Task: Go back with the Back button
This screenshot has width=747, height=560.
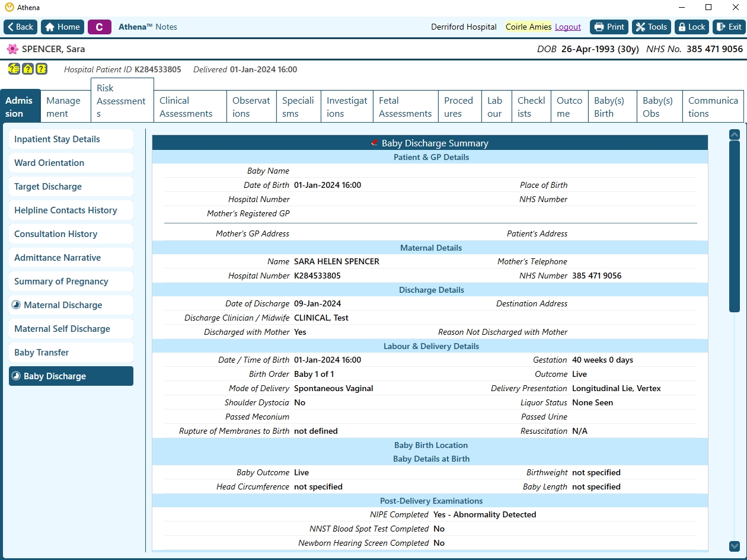Action: [x=20, y=27]
